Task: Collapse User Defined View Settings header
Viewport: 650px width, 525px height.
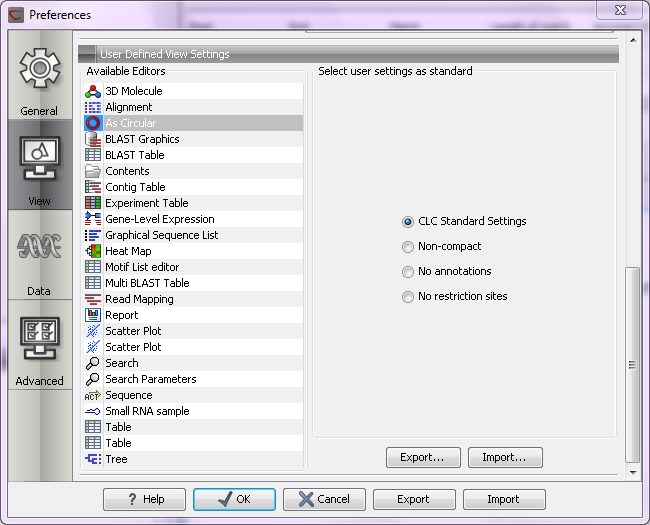Action: (87, 54)
